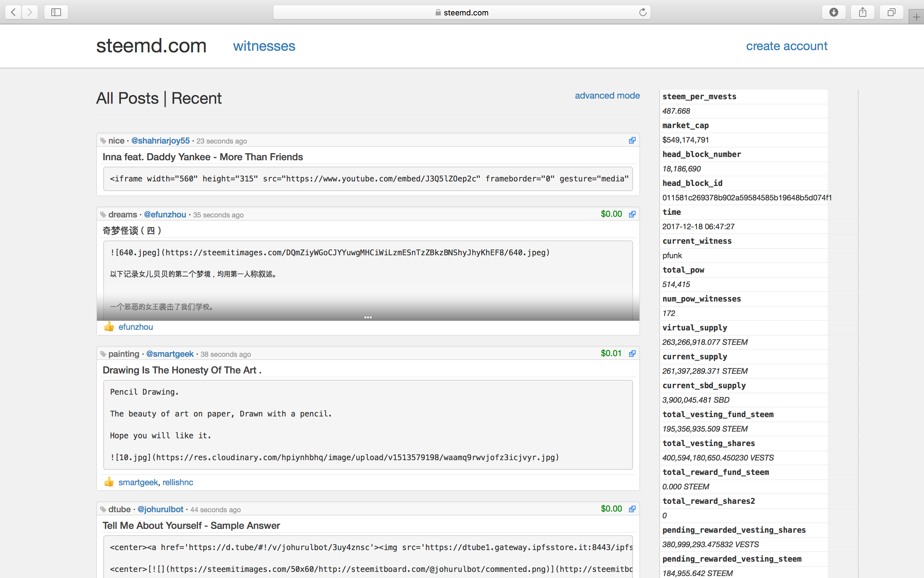Select total_pow value 514,415
924x578 pixels.
point(676,285)
